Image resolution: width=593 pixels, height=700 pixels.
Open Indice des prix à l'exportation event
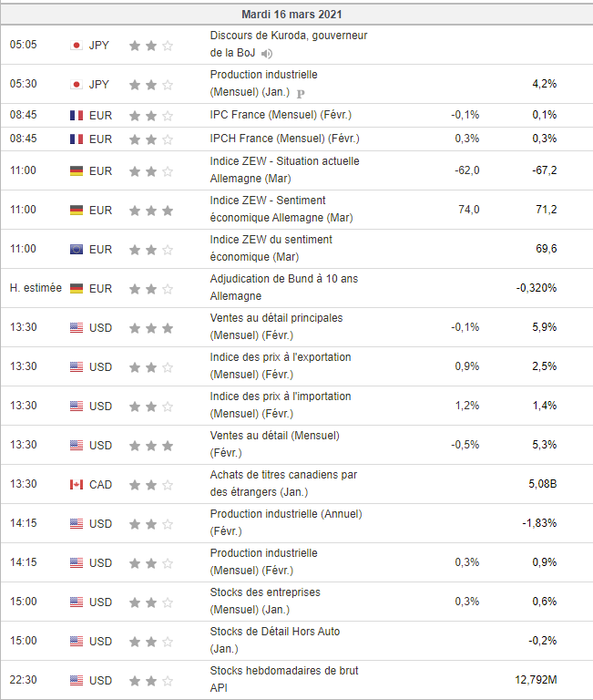click(280, 357)
